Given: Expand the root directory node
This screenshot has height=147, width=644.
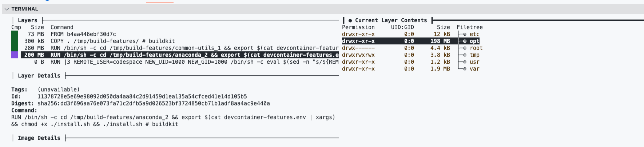Looking at the screenshot, I should [465, 48].
